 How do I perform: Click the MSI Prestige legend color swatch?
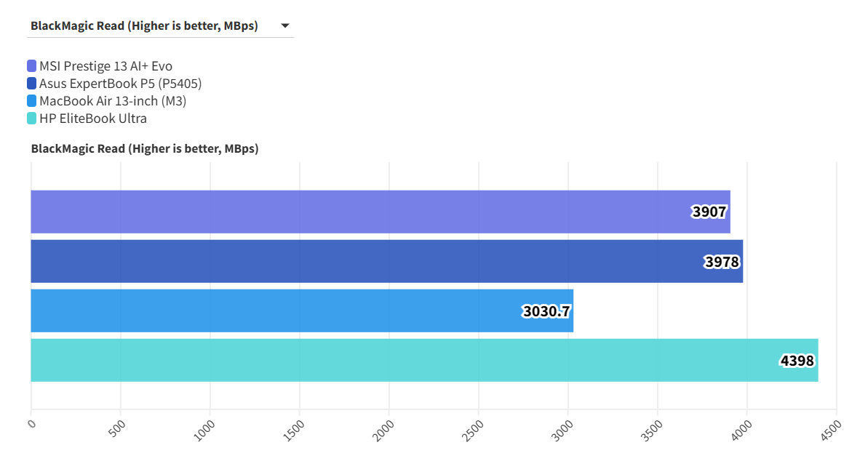click(x=32, y=66)
